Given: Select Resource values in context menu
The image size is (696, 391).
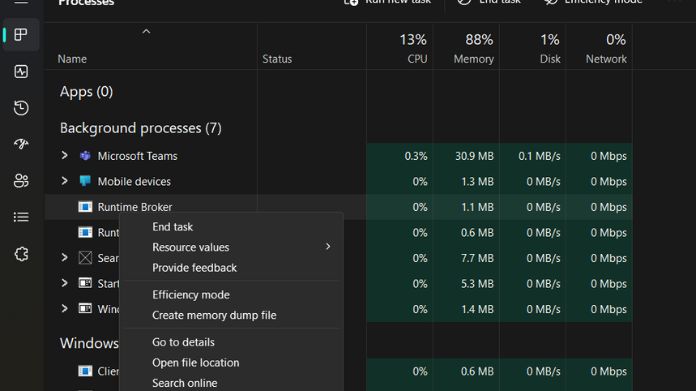Looking at the screenshot, I should 190,247.
